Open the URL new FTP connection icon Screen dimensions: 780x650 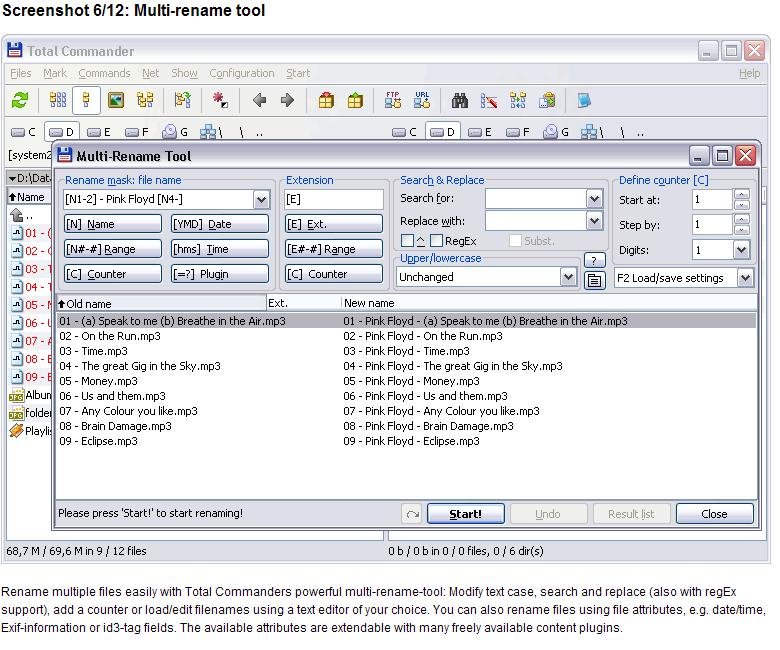tap(422, 100)
